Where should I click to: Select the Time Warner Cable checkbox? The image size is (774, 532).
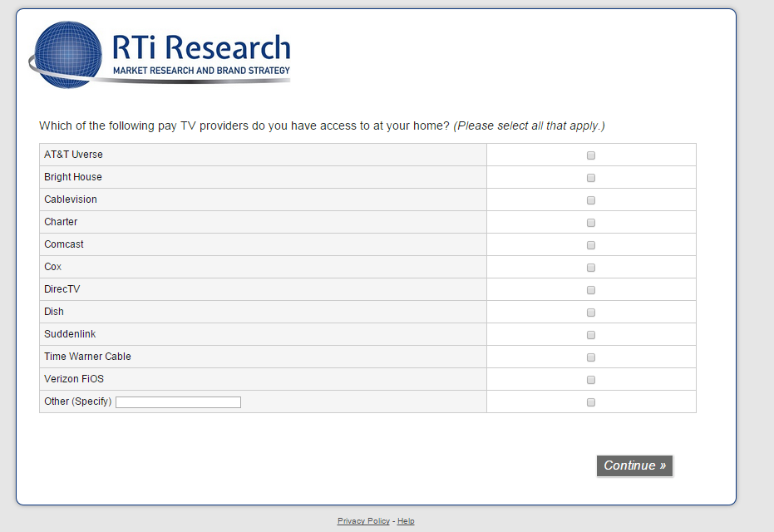[x=591, y=357]
